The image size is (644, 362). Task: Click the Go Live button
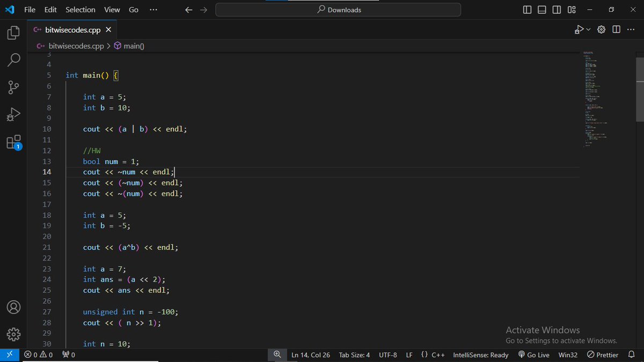coord(534,354)
